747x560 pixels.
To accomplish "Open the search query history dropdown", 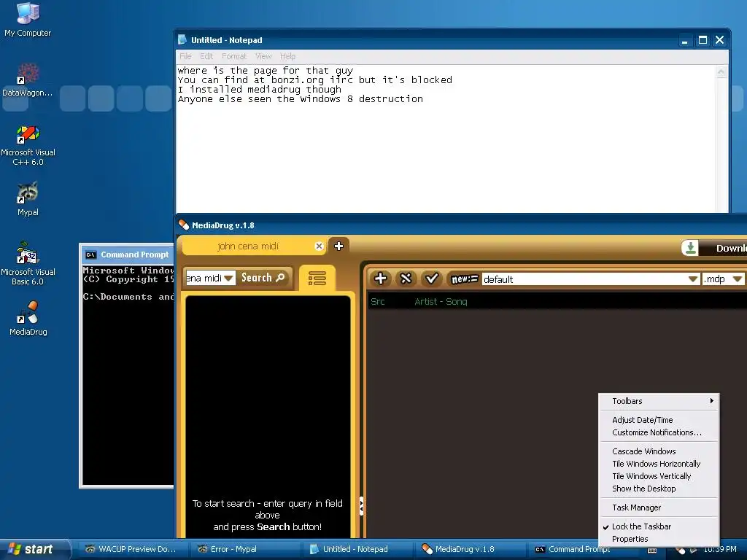I will (x=228, y=278).
